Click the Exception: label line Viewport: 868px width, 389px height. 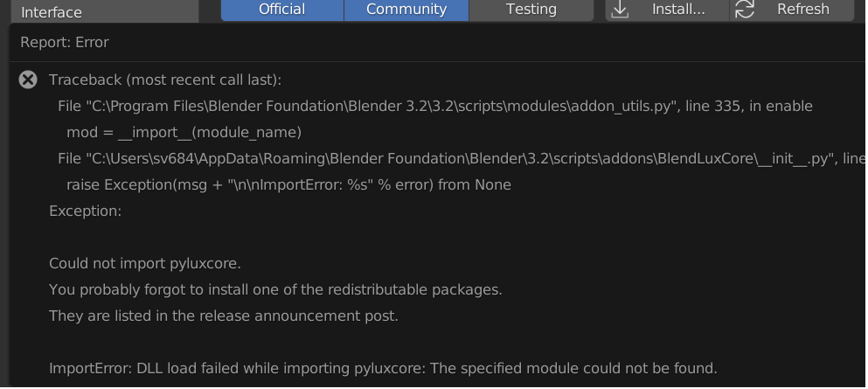tap(86, 212)
